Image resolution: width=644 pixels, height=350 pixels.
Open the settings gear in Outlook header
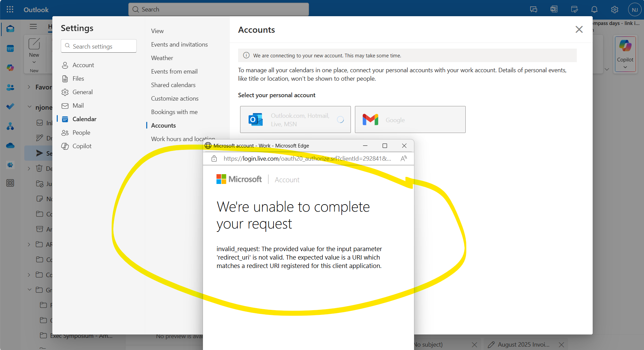tap(615, 9)
